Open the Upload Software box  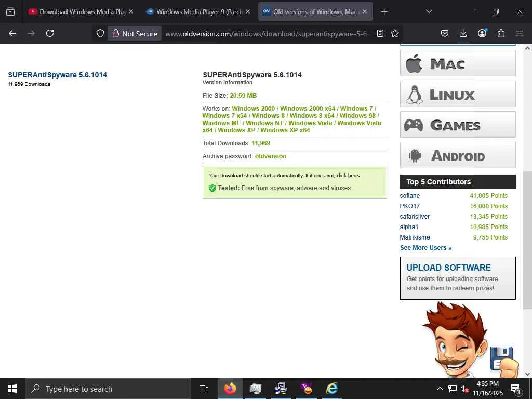click(458, 278)
